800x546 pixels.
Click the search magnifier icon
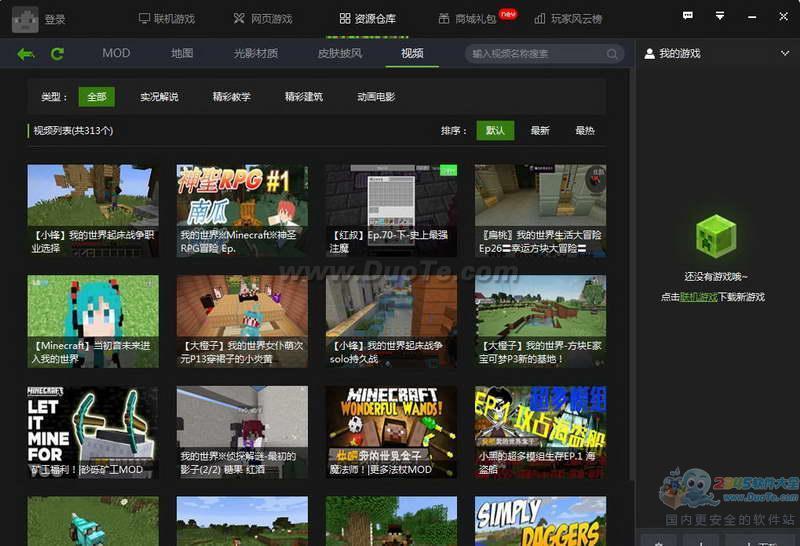(612, 54)
